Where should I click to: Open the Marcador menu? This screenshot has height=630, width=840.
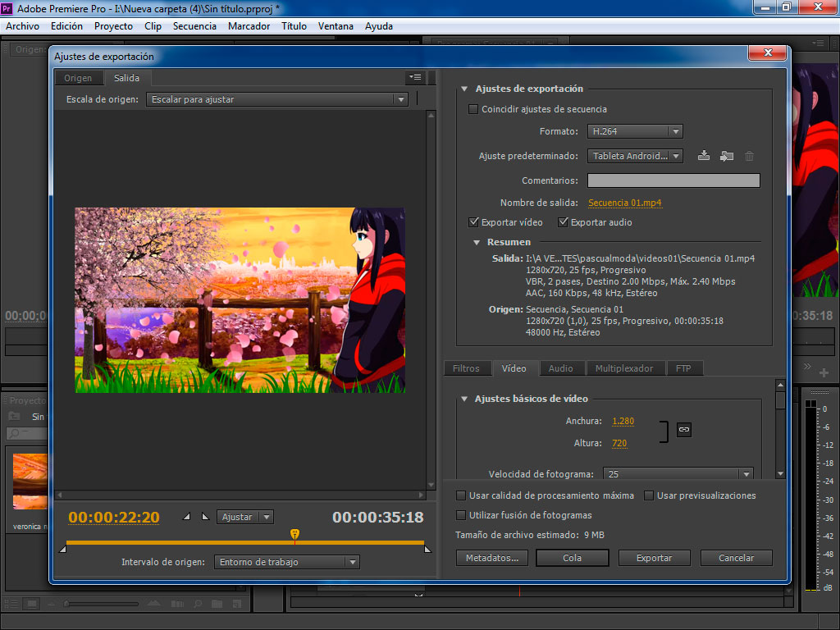click(x=249, y=26)
